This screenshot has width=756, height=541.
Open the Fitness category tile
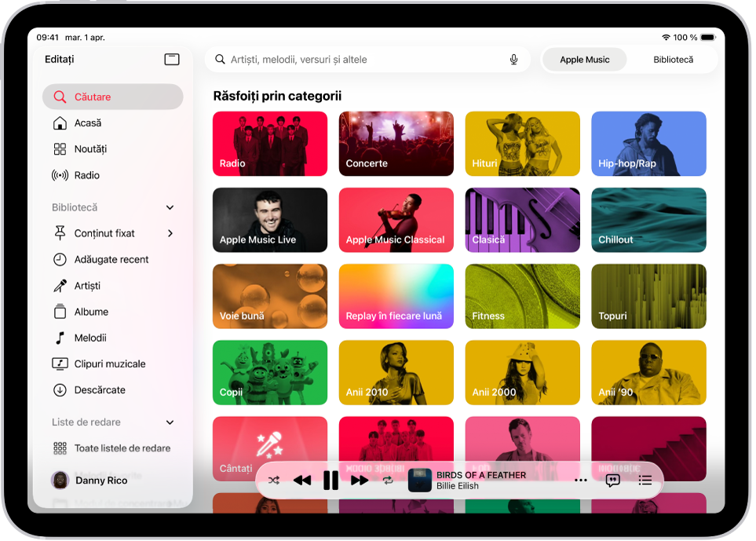coord(523,296)
